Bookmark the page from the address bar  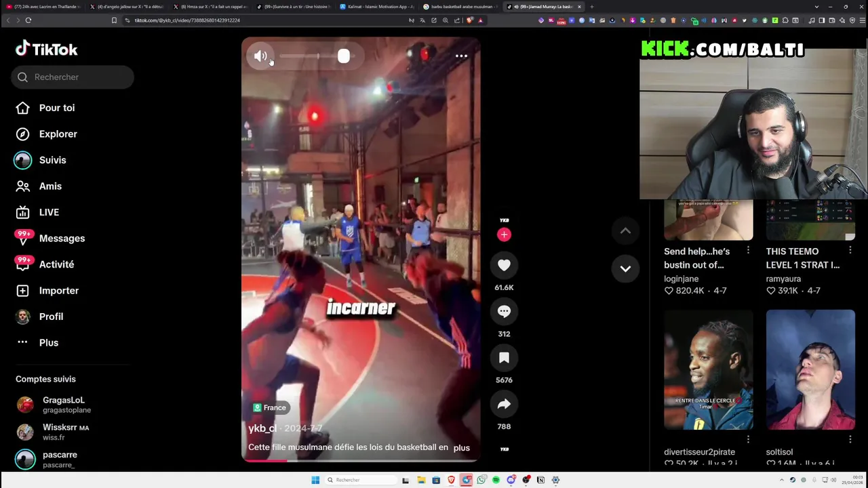tap(114, 20)
